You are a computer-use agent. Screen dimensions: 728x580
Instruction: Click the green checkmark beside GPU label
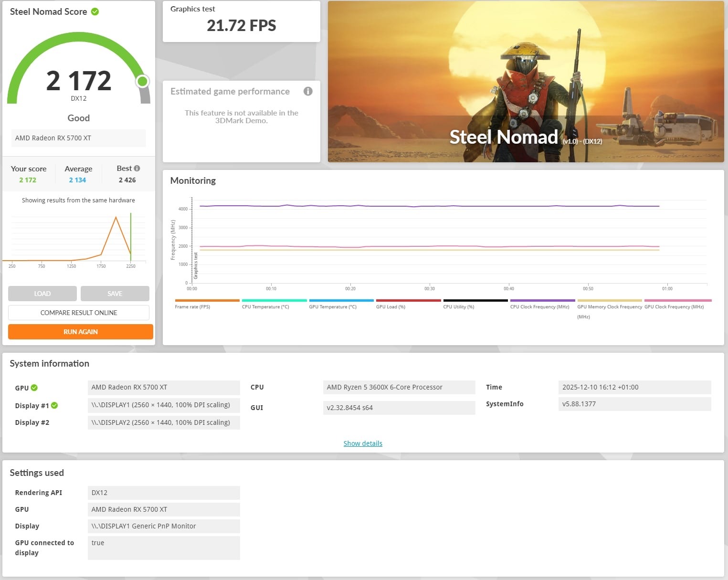pos(34,388)
